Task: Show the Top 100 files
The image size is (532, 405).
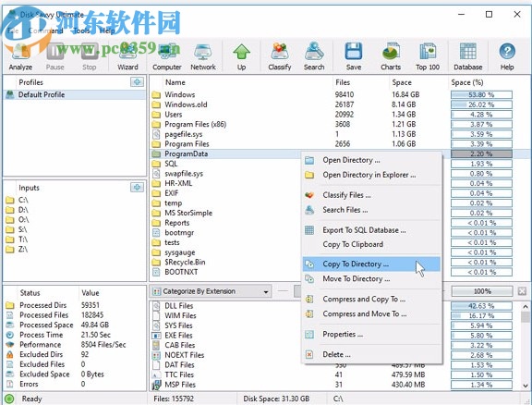Action: (x=428, y=56)
